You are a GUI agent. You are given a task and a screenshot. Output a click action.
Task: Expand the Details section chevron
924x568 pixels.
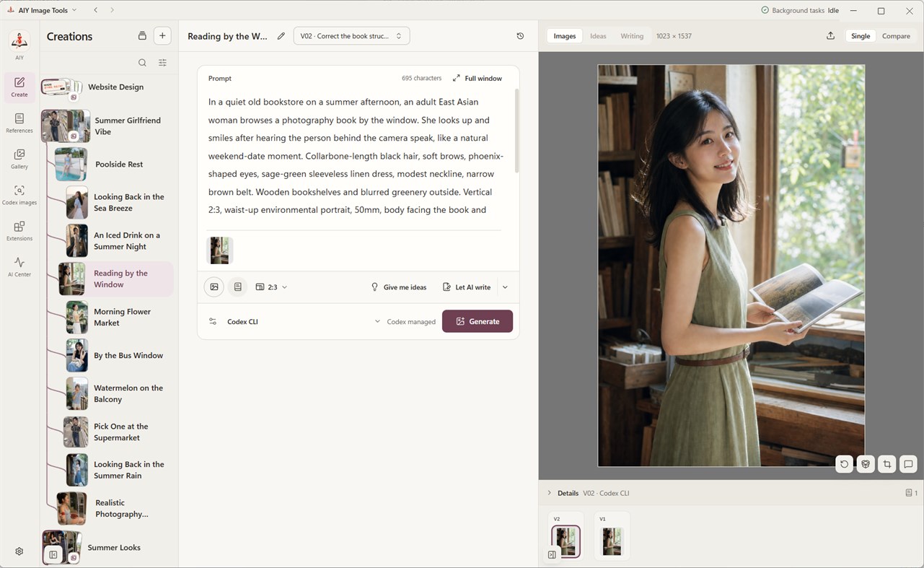coord(549,493)
